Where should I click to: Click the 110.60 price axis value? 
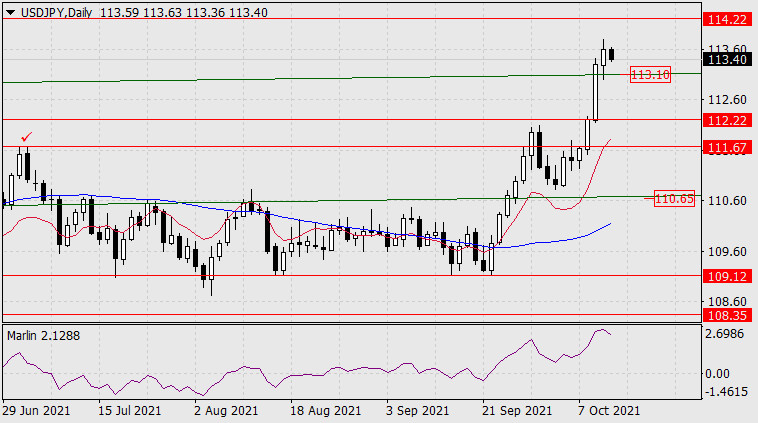pyautogui.click(x=727, y=200)
